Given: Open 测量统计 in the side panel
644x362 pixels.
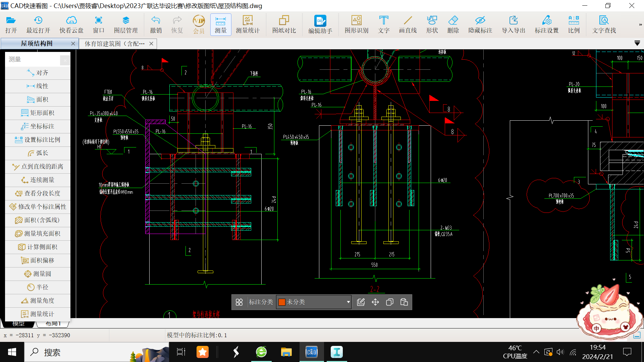Looking at the screenshot, I should (x=38, y=314).
